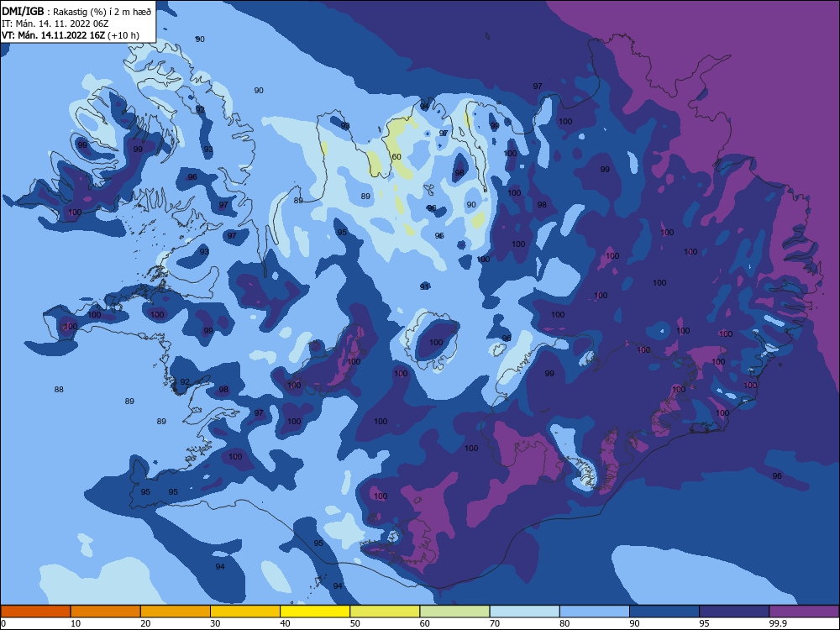Click the '80' legend tick label

point(564,623)
